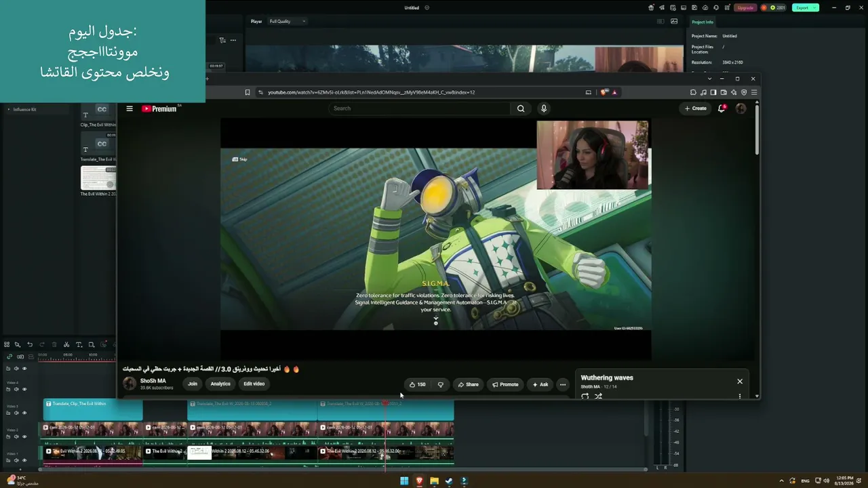Go to YouTube Premium home logo
The image size is (868, 488).
coord(159,108)
